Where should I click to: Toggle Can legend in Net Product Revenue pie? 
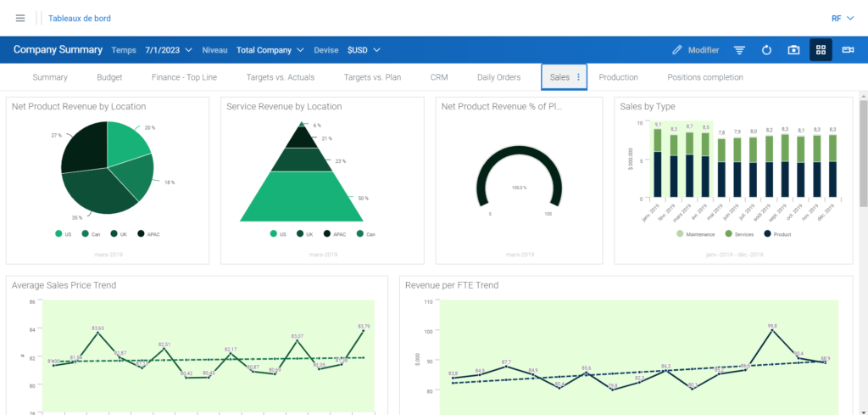[x=90, y=234]
